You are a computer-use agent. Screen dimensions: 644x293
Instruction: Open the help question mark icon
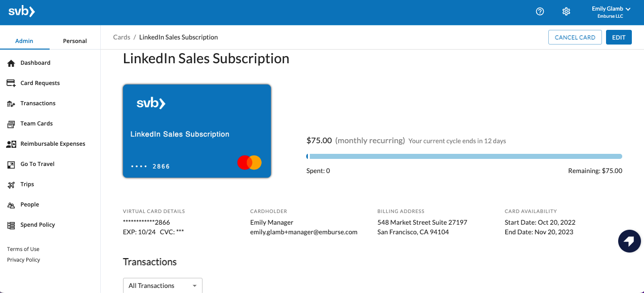tap(540, 12)
